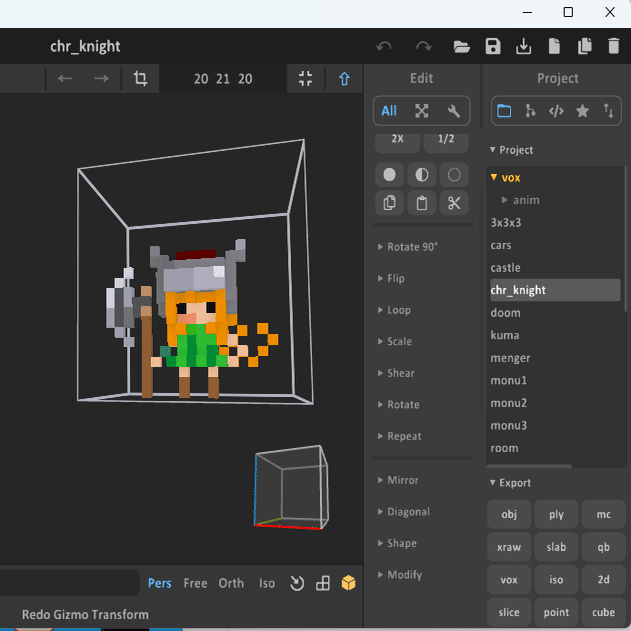Screen dimensions: 631x631
Task: Switch to Pers perspective camera mode
Action: tap(159, 583)
